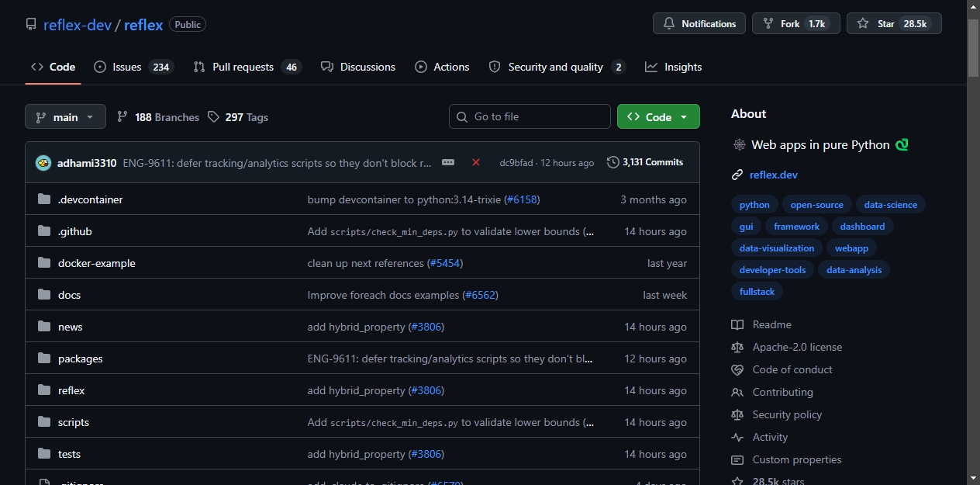The width and height of the screenshot is (980, 485).
Task: Click the .devcontainer folder icon
Action: pyautogui.click(x=44, y=199)
